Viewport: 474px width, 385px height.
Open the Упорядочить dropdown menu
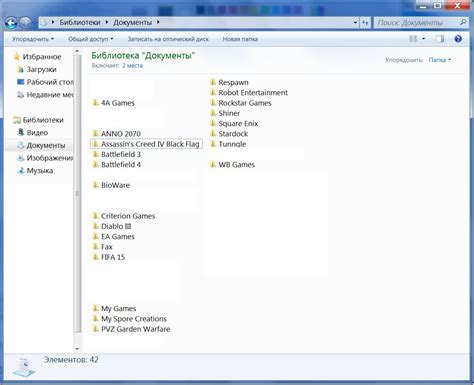point(33,39)
